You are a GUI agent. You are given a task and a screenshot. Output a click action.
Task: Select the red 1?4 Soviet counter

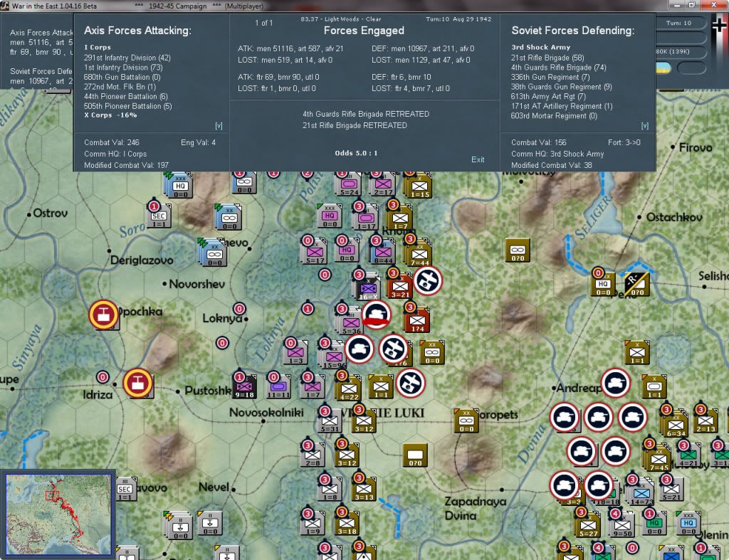(417, 322)
